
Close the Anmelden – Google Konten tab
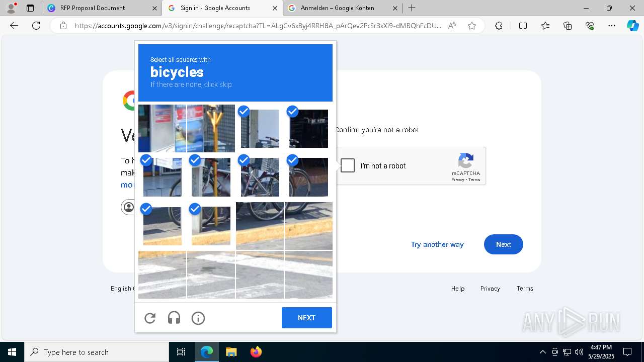395,8
